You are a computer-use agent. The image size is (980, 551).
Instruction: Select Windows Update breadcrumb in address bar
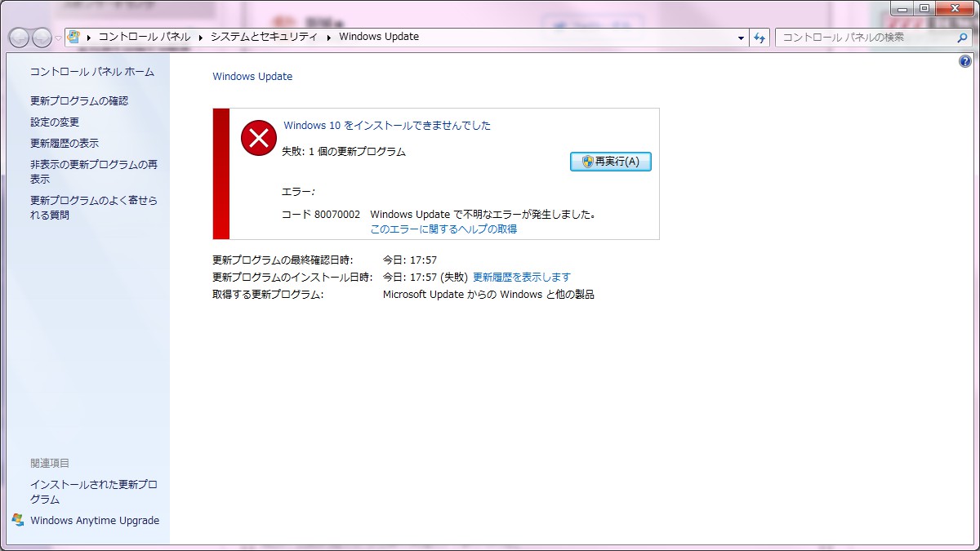[x=379, y=37]
